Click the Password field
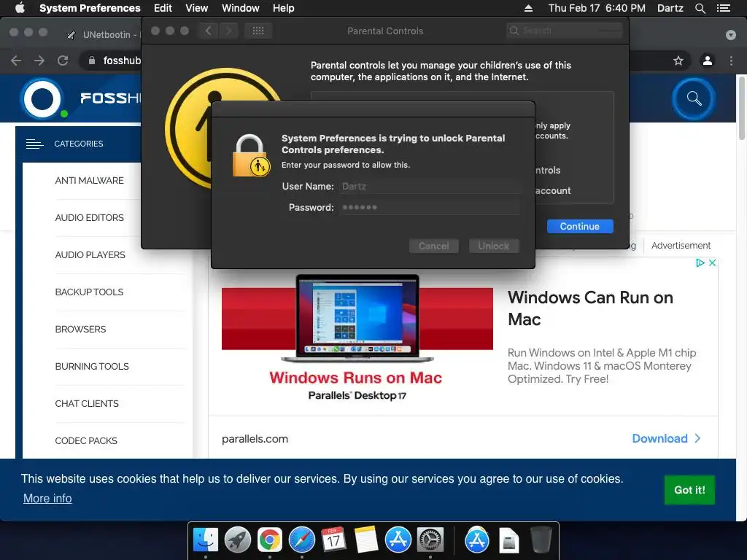Screen dimensions: 747x560 point(429,207)
